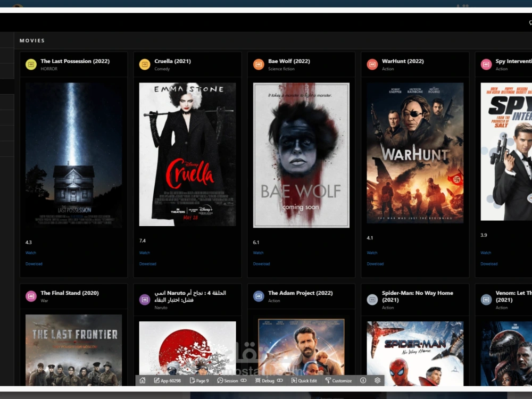Click the 4K badge on Bae Wolf card

pyautogui.click(x=259, y=64)
